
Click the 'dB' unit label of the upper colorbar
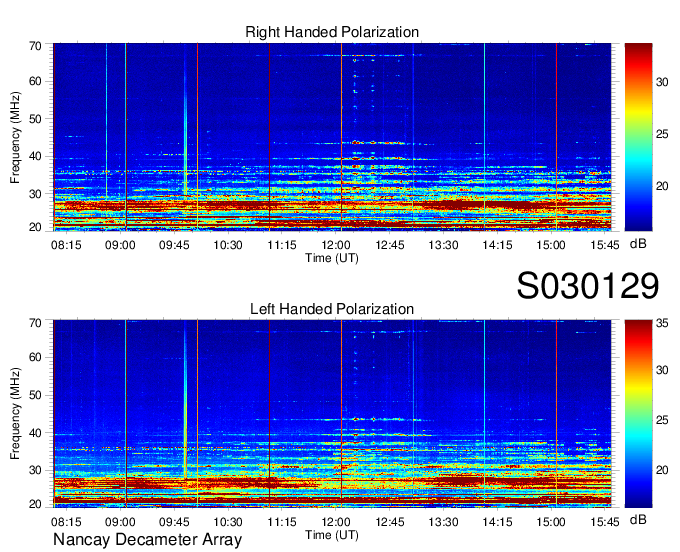pos(638,244)
